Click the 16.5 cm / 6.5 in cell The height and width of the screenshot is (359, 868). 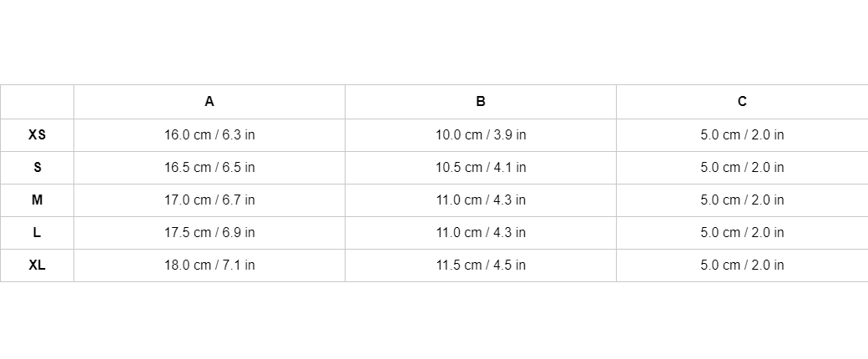[209, 167]
